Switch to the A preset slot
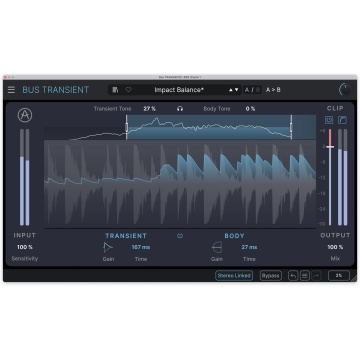This screenshot has width=360, height=360. [x=247, y=90]
